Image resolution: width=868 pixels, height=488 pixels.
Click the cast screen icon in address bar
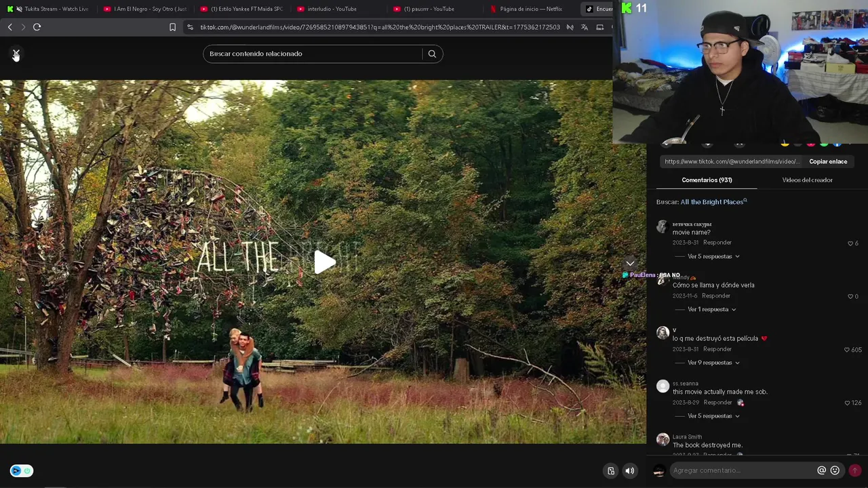coord(599,27)
